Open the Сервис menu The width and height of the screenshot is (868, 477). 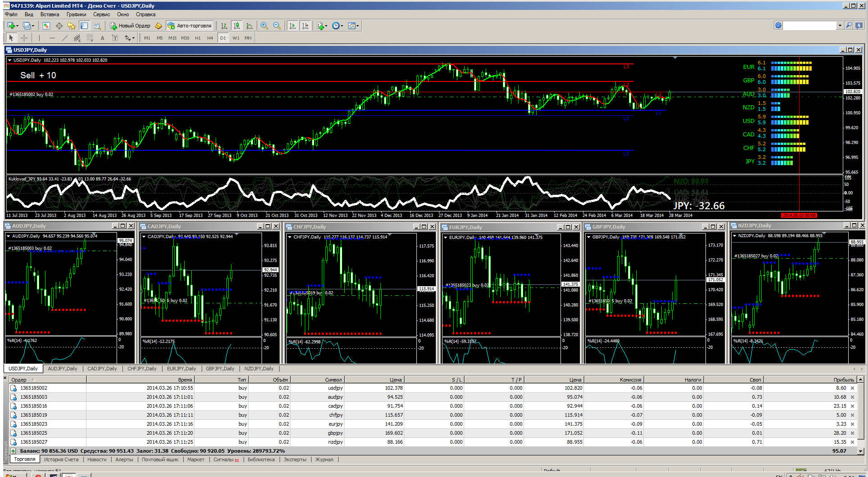(101, 14)
